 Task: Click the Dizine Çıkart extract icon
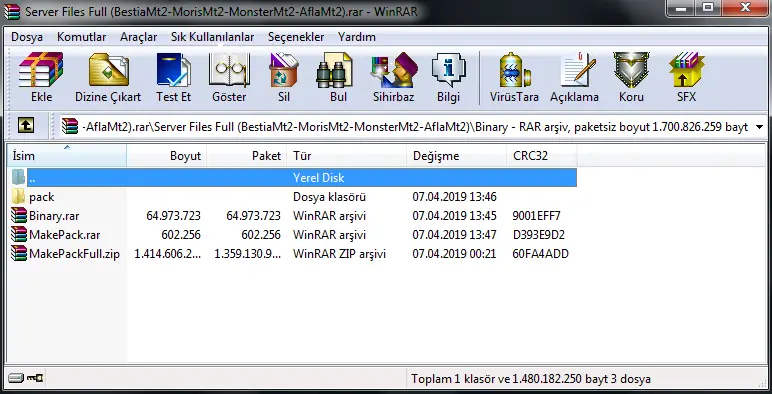108,70
